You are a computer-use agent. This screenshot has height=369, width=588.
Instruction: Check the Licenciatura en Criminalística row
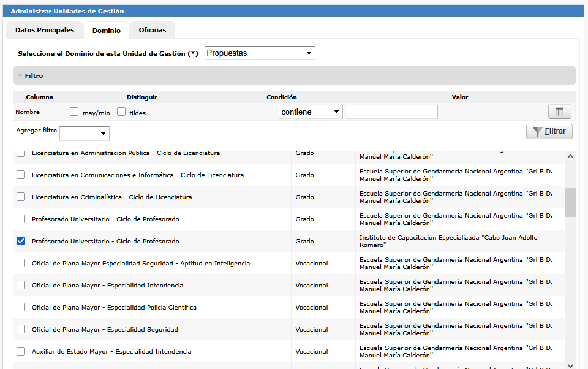(21, 197)
